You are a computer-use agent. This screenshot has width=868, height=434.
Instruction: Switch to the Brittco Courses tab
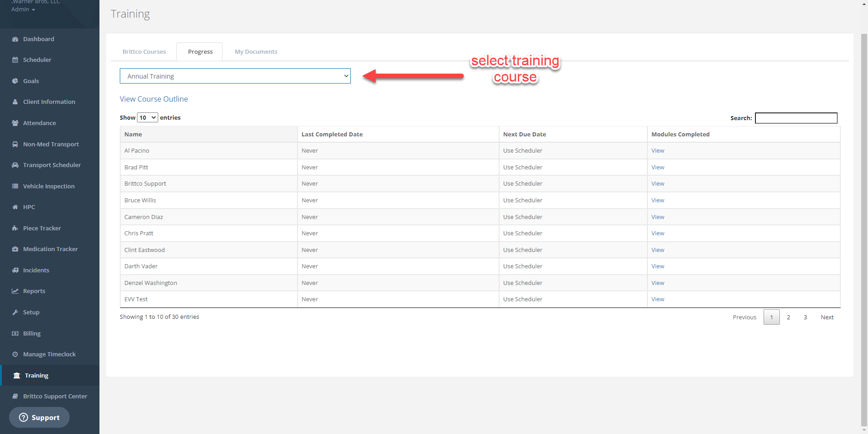click(144, 52)
